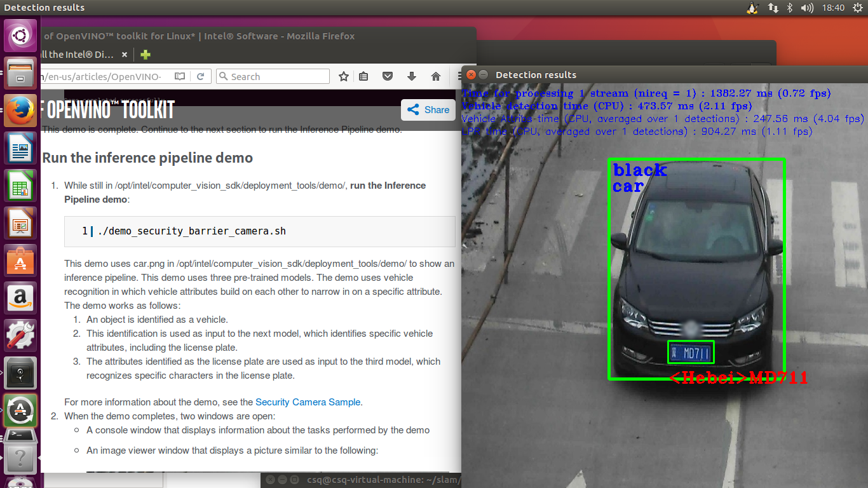Click the blue 'black car' label
The height and width of the screenshot is (488, 868).
pyautogui.click(x=640, y=178)
